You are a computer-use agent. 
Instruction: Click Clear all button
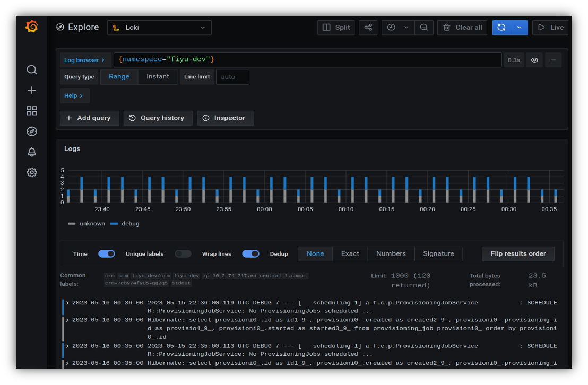462,28
